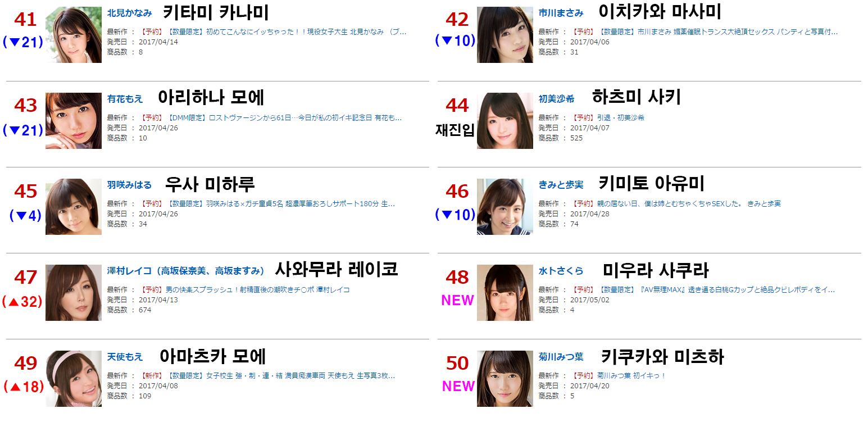Click the rank 49 profile picture
Image resolution: width=868 pixels, height=422 pixels.
pyautogui.click(x=74, y=379)
